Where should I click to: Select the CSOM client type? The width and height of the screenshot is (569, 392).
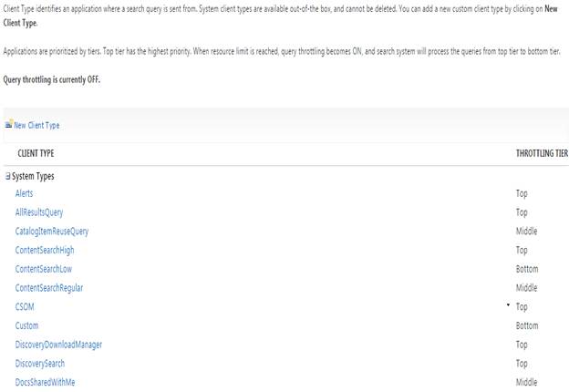(x=26, y=307)
